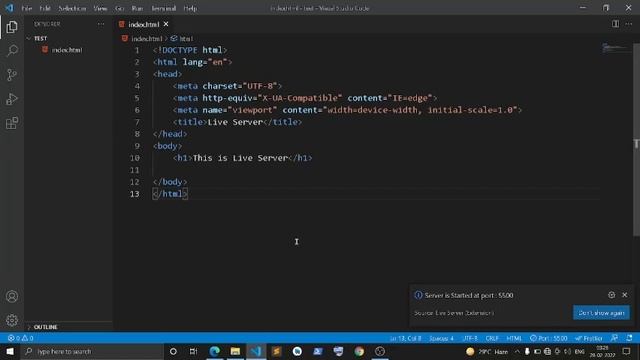The height and width of the screenshot is (360, 640).
Task: Click ENG language indicator in tray
Action: pos(579,351)
